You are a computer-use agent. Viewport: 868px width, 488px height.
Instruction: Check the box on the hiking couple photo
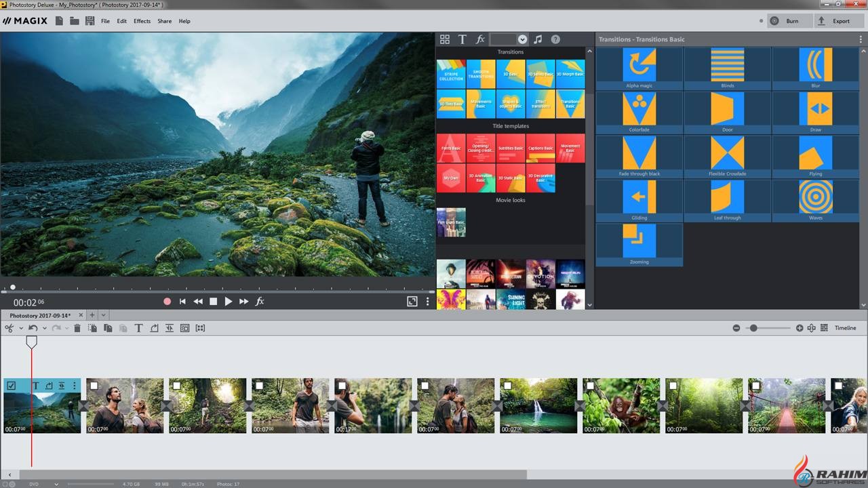pyautogui.click(x=94, y=386)
